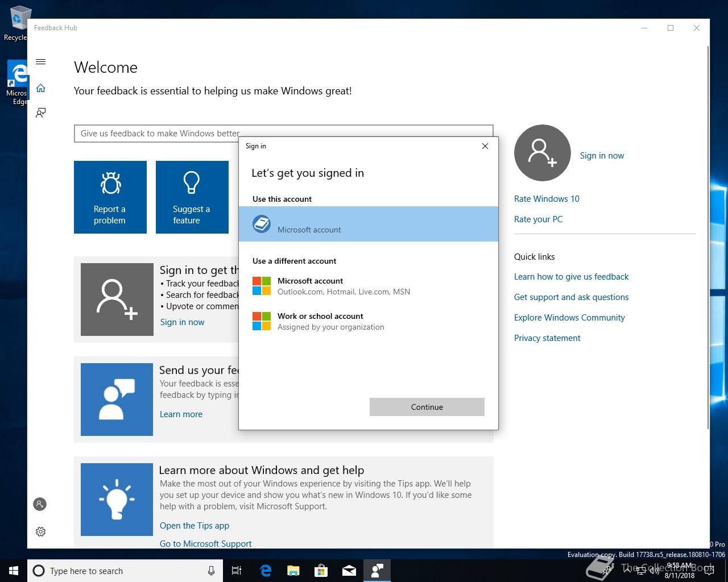Open the Windows Start menu

point(14,571)
